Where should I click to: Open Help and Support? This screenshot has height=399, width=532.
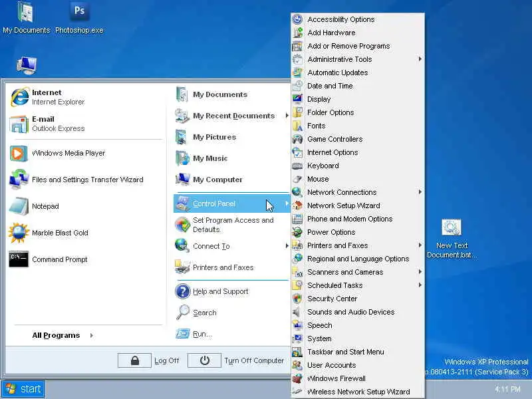point(231,291)
